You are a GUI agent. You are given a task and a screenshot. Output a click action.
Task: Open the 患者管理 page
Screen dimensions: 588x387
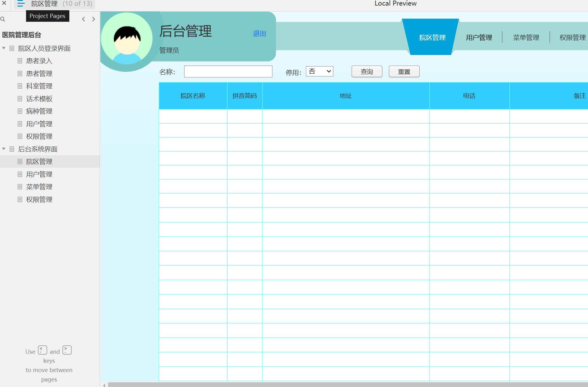tap(39, 74)
